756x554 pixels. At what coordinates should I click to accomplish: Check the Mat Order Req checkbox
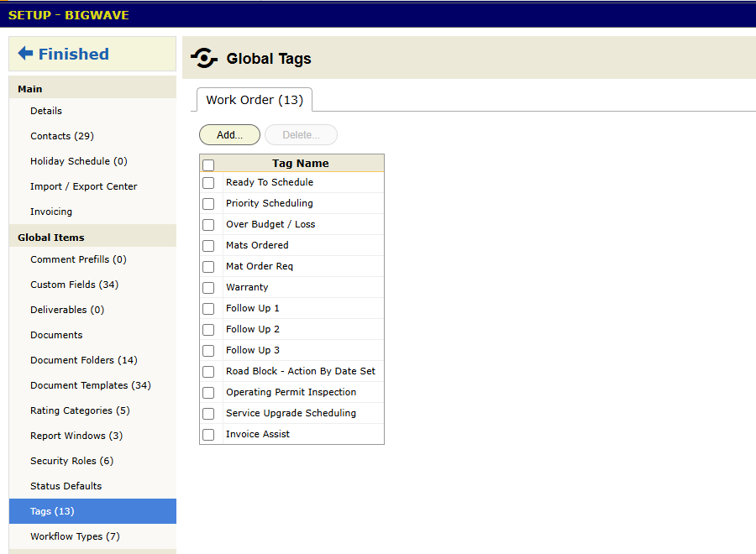click(208, 267)
